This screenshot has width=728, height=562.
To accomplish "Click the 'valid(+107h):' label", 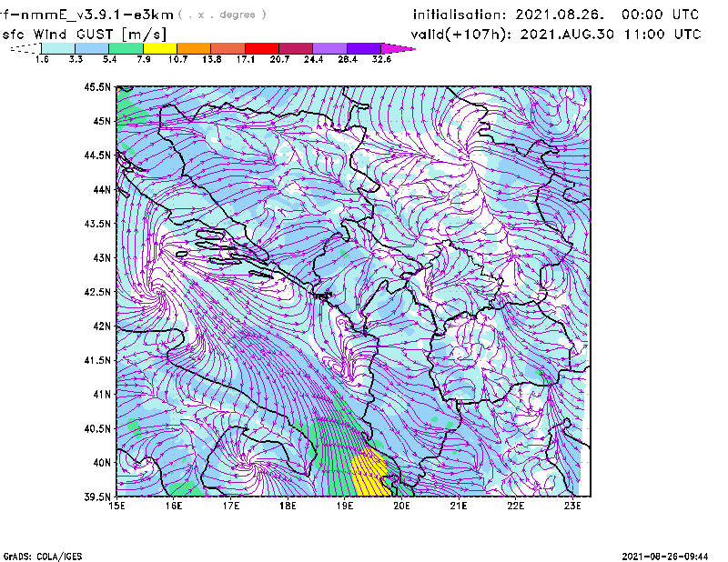I will [x=462, y=35].
